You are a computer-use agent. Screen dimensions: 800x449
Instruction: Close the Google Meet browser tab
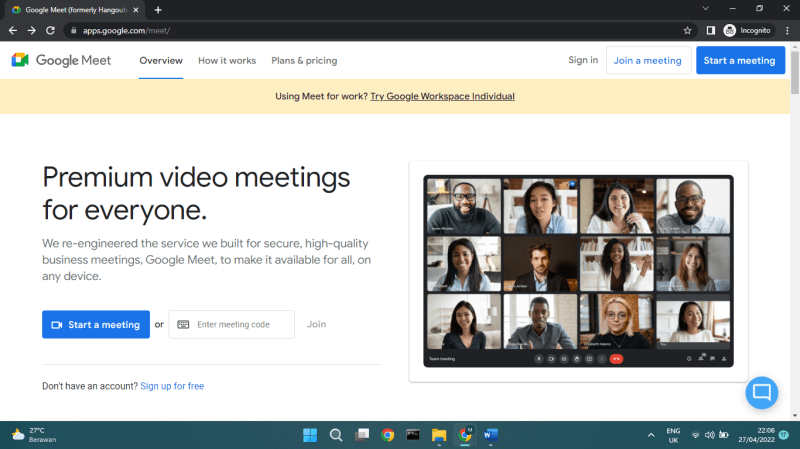[x=136, y=10]
